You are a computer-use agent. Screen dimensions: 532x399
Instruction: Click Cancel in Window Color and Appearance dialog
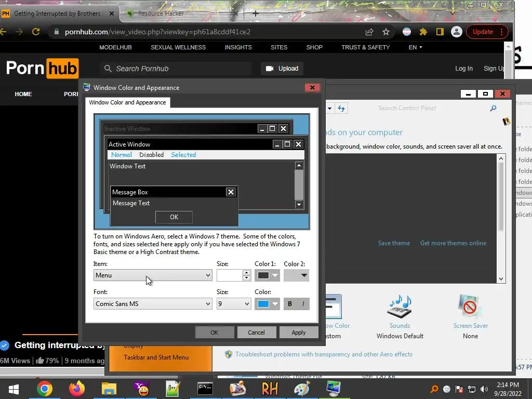click(x=256, y=332)
